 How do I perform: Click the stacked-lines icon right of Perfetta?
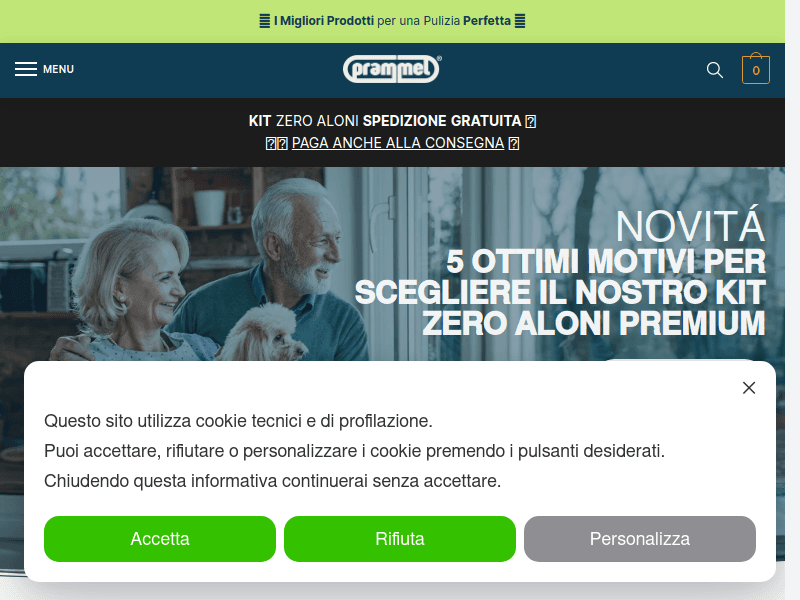[x=520, y=21]
